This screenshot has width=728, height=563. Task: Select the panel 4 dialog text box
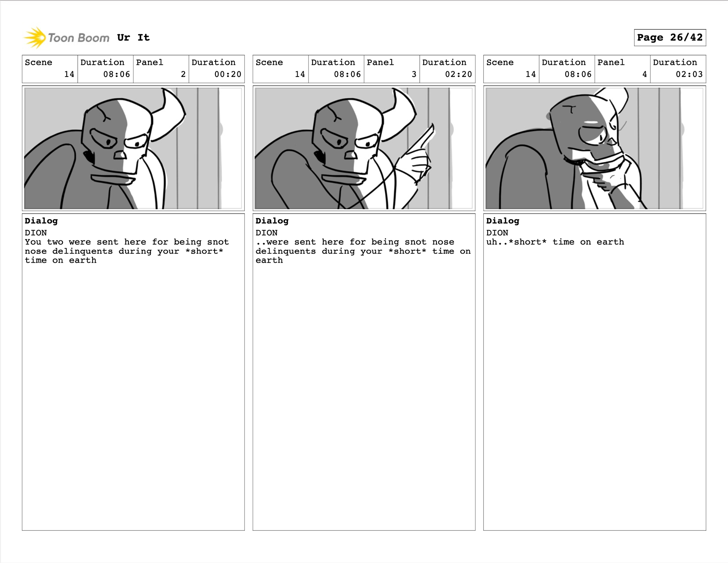point(594,372)
